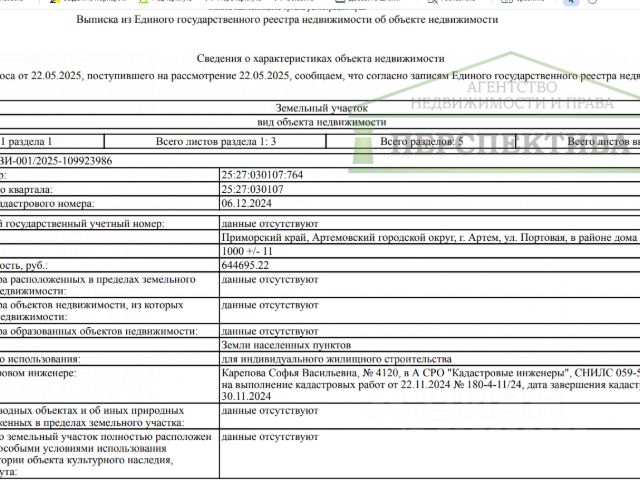Click label 'расположенных в пределах земельного'
Image resolution: width=640 pixels, height=480 pixels.
click(x=102, y=280)
